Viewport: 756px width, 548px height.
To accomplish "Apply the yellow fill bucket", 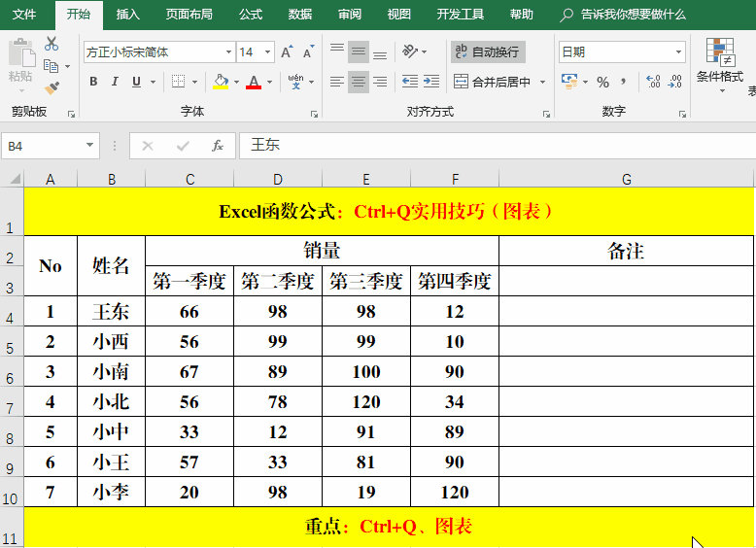I will [221, 82].
